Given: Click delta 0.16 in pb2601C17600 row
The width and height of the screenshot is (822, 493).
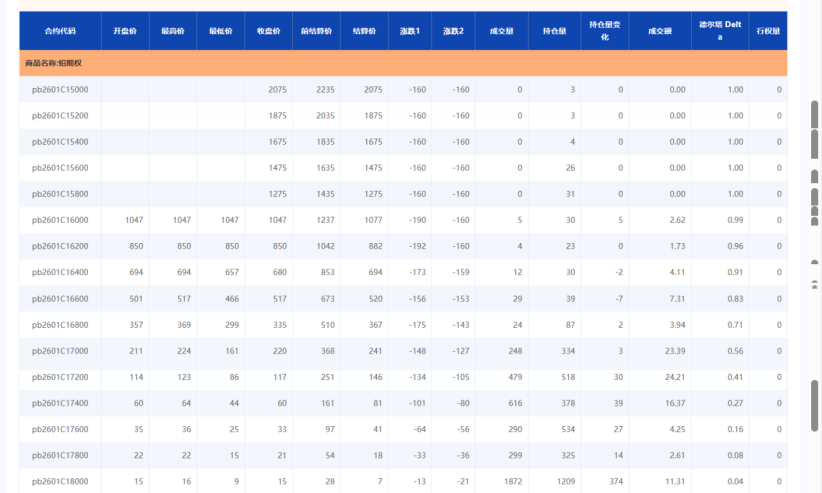Looking at the screenshot, I should 735,430.
